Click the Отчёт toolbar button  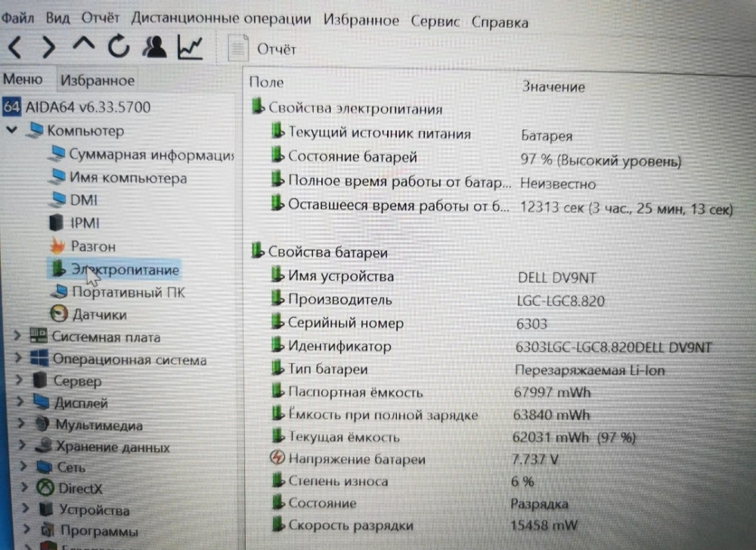(261, 48)
